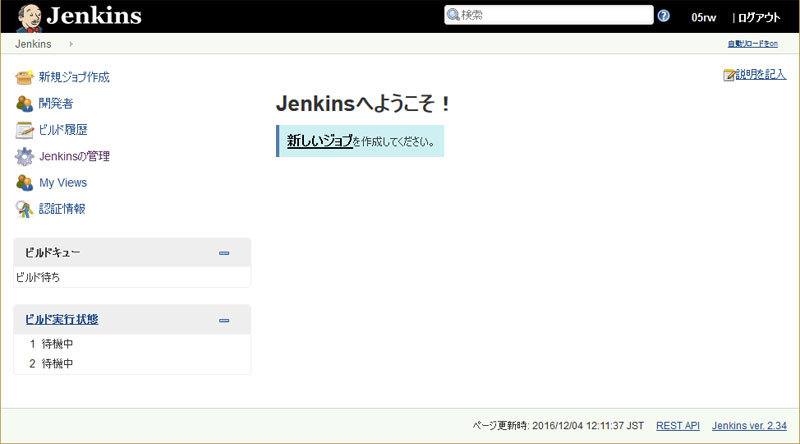The image size is (800, 444).
Task: Click the 新しいジョブ create job link
Action: click(x=319, y=141)
